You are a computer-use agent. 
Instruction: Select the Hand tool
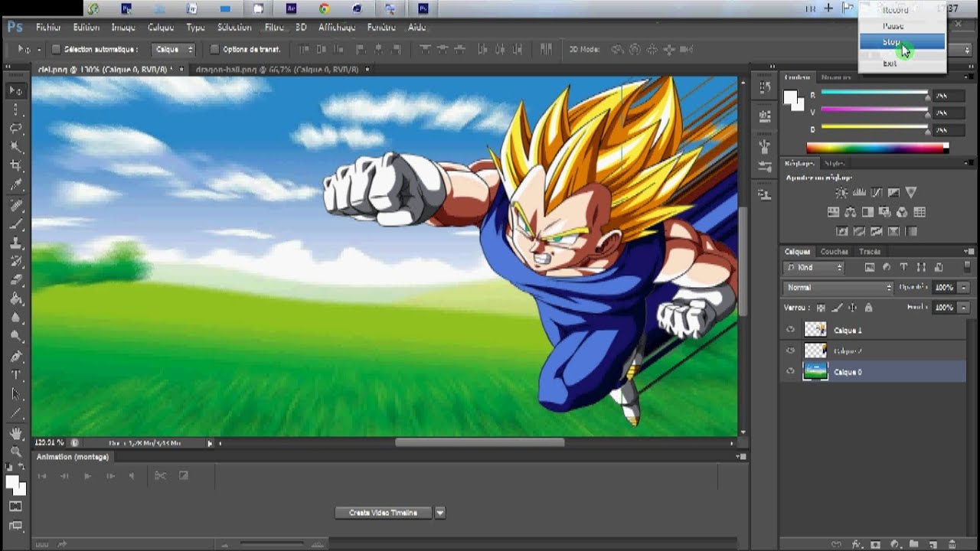pyautogui.click(x=16, y=433)
